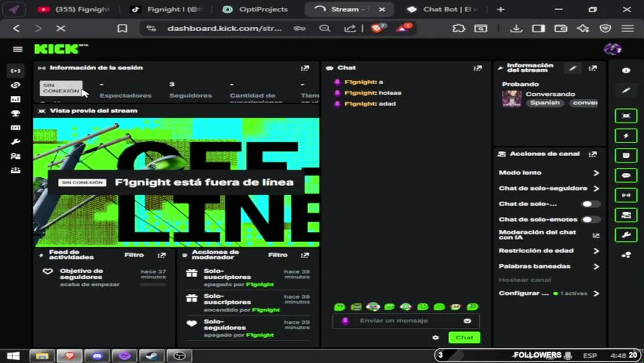Expand Chat de solo-seguidores options
Image resolution: width=644 pixels, height=363 pixels.
coord(596,189)
